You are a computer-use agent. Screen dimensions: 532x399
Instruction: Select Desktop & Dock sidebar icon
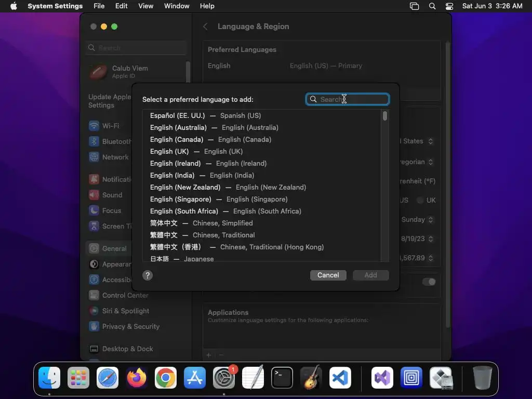click(x=94, y=349)
